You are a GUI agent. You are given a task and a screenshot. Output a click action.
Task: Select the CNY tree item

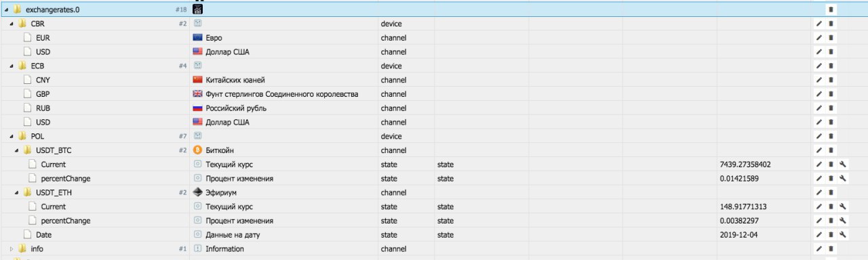pyautogui.click(x=43, y=80)
